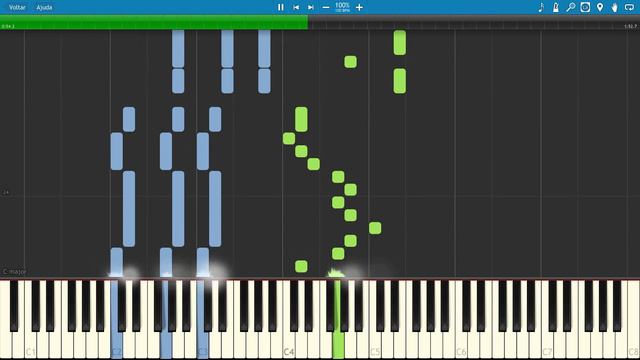Skip back to previous section
Viewport: 640px width, 360px height.
coord(296,7)
